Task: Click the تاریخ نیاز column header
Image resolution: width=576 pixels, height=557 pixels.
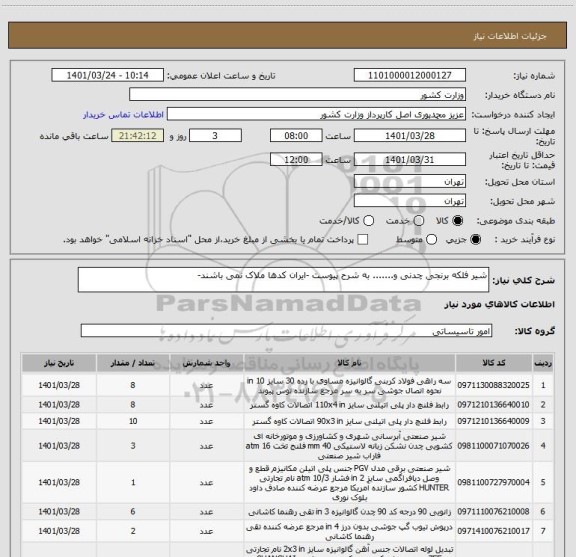Action: (59, 363)
